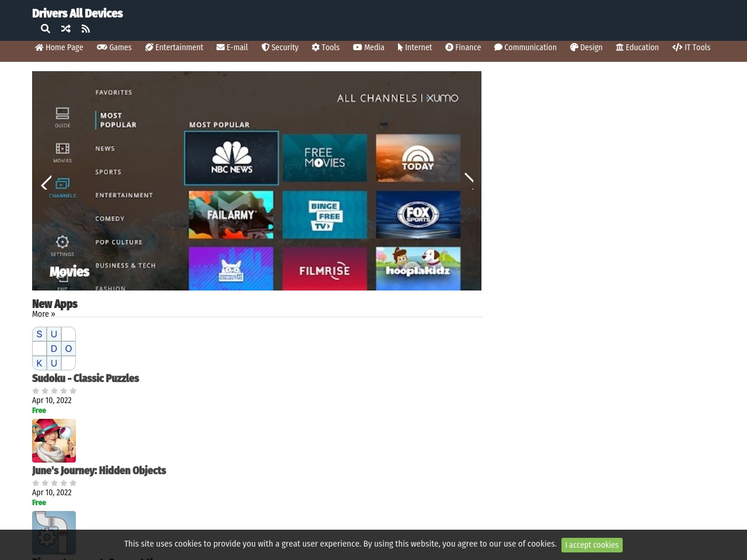
Task: Advance slider with right arrow
Action: [468, 181]
